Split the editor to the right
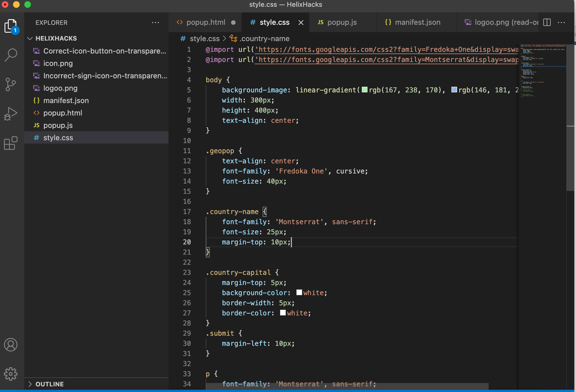This screenshot has width=576, height=392. click(x=547, y=22)
